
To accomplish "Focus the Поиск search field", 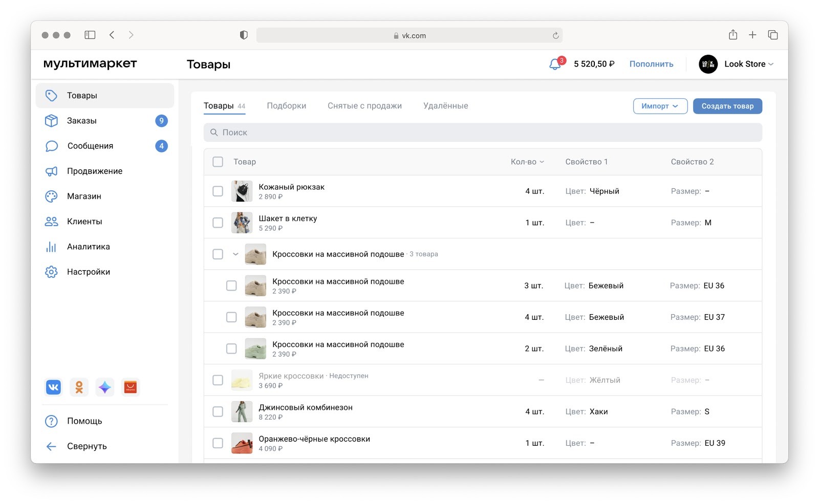I will pyautogui.click(x=483, y=133).
